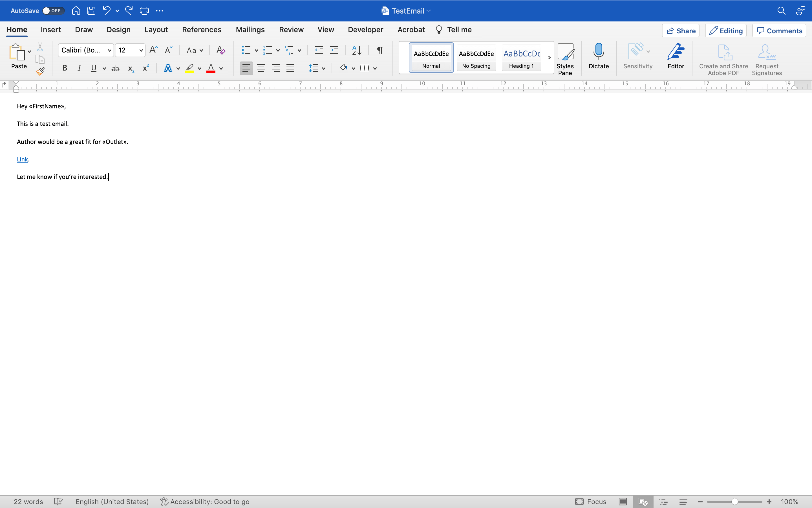Open line spacing options dropdown
Image resolution: width=812 pixels, height=508 pixels.
(x=323, y=69)
